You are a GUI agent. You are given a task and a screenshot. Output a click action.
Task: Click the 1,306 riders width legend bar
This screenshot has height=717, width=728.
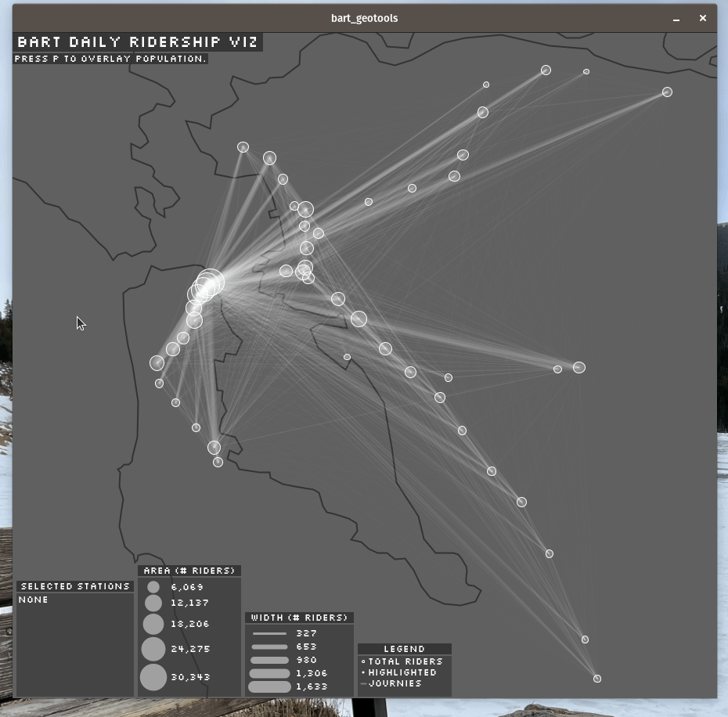click(269, 673)
